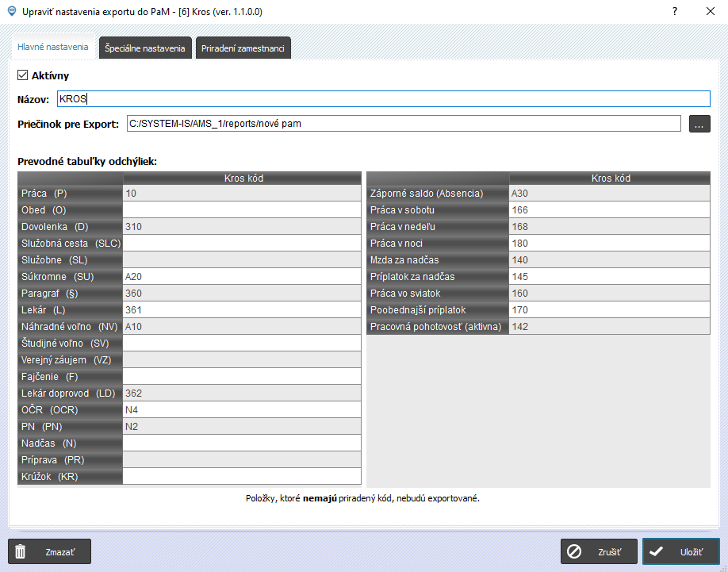Image resolution: width=728 pixels, height=572 pixels.
Task: Click the prohibition icon on the Zrušiť button
Action: point(574,551)
